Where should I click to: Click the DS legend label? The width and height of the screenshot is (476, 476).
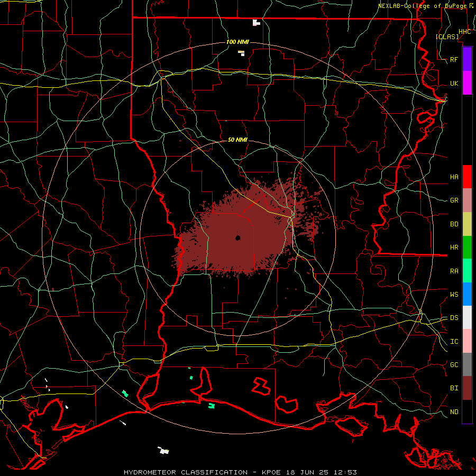tap(454, 317)
